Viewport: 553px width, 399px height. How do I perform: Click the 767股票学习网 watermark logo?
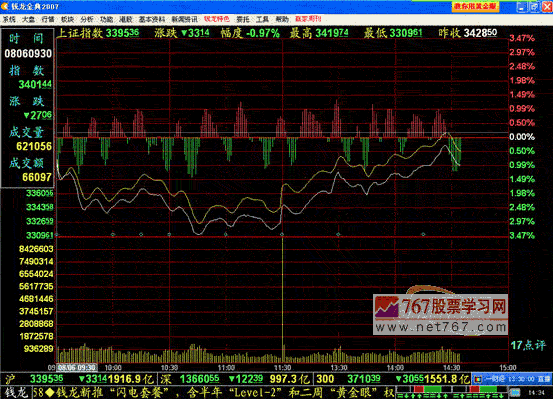pyautogui.click(x=440, y=314)
